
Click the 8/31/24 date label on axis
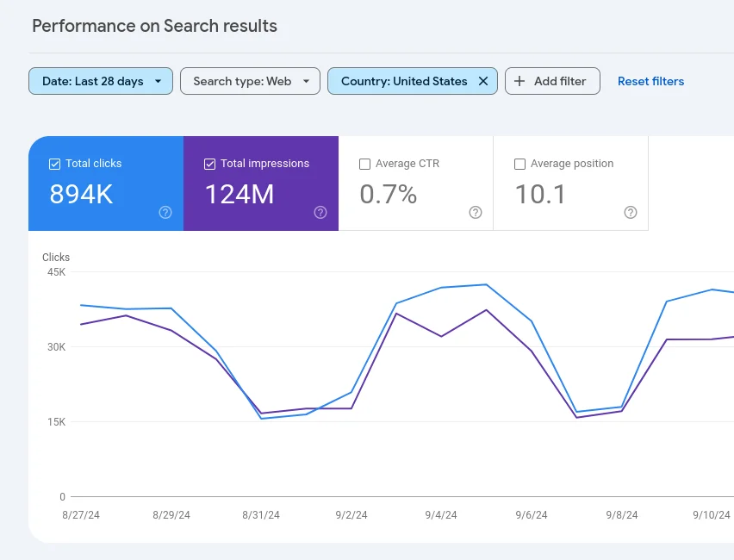[261, 515]
